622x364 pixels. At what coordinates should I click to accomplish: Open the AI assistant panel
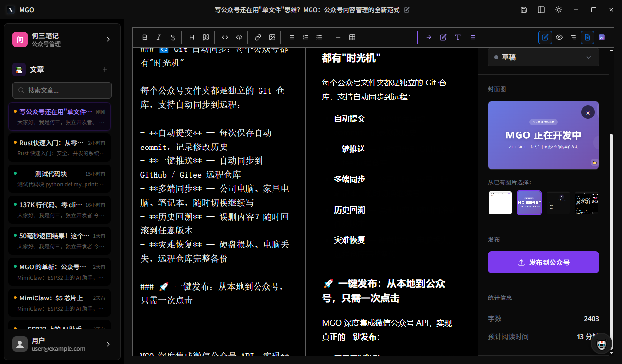point(602,37)
